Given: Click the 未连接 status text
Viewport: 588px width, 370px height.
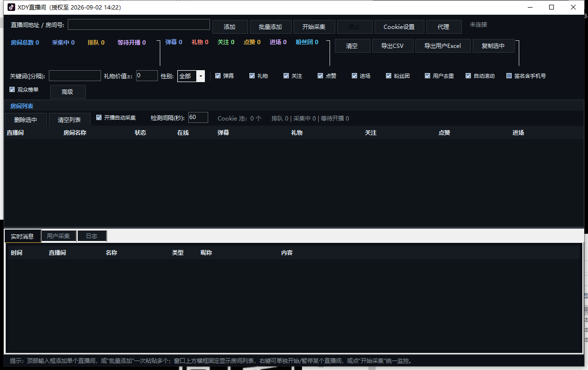Looking at the screenshot, I should click(478, 25).
